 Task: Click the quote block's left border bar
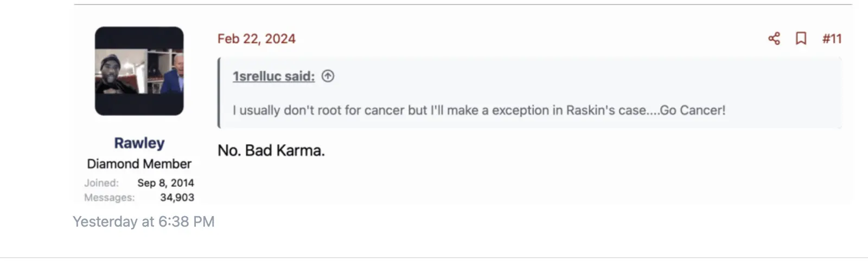219,92
